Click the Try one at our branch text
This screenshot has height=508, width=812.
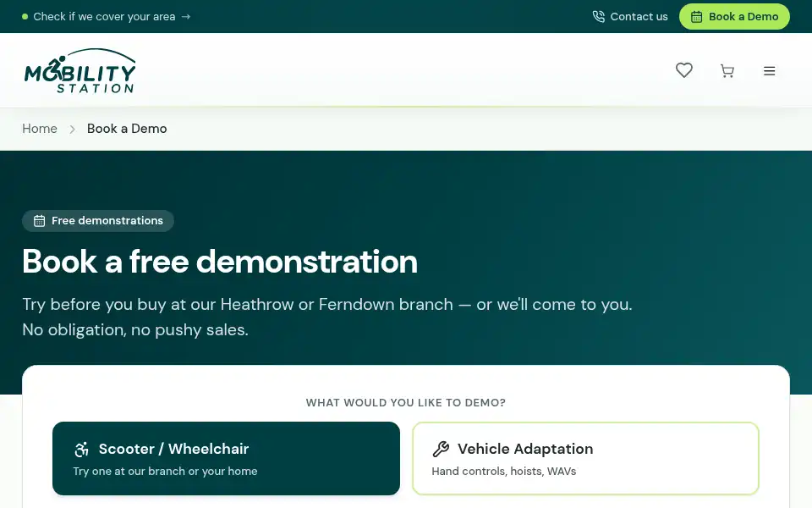pos(165,472)
